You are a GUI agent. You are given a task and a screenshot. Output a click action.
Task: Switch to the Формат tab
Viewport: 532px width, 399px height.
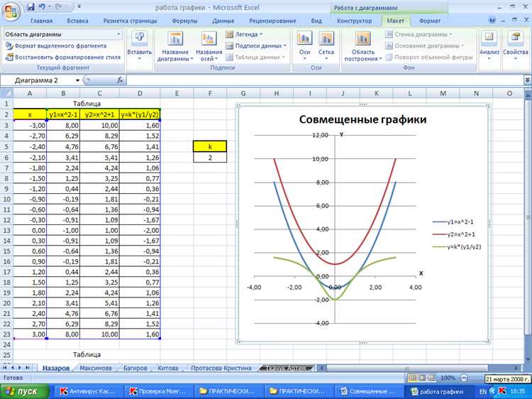(x=430, y=21)
